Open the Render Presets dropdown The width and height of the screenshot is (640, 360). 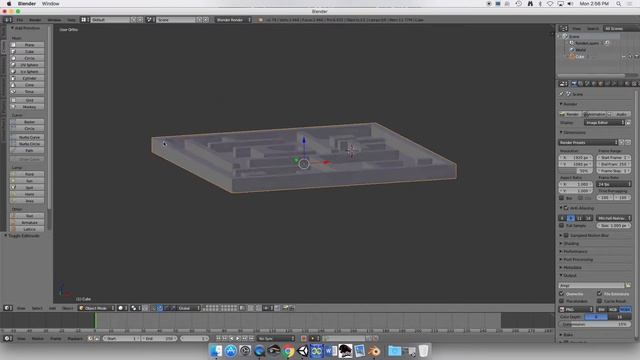588,142
